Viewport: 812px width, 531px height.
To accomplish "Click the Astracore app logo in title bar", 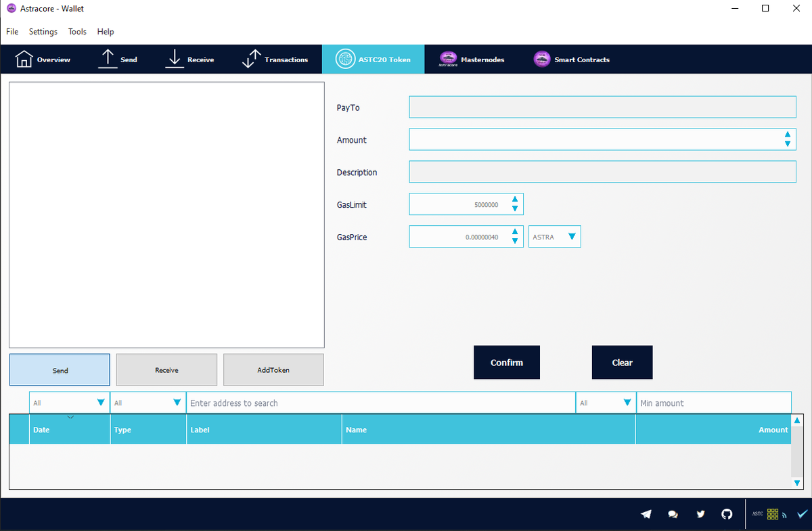I will coord(12,8).
